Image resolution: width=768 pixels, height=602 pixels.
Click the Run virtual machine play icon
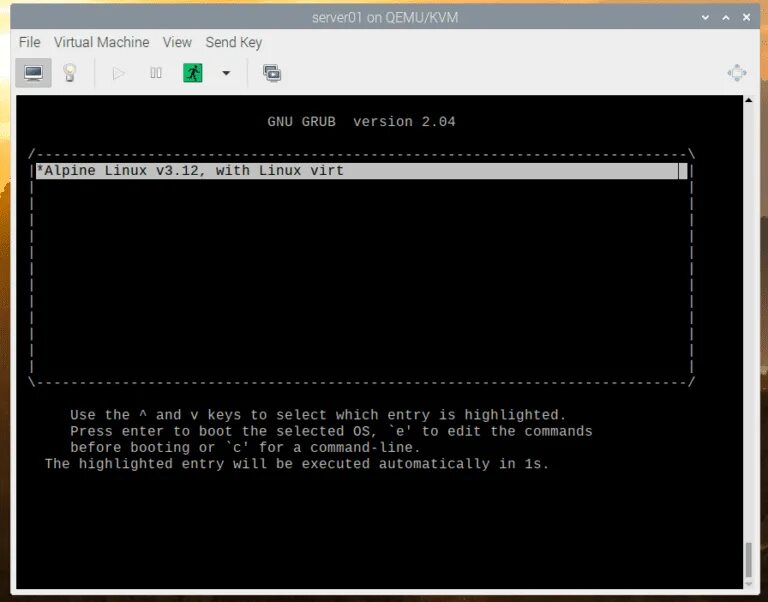(x=118, y=73)
